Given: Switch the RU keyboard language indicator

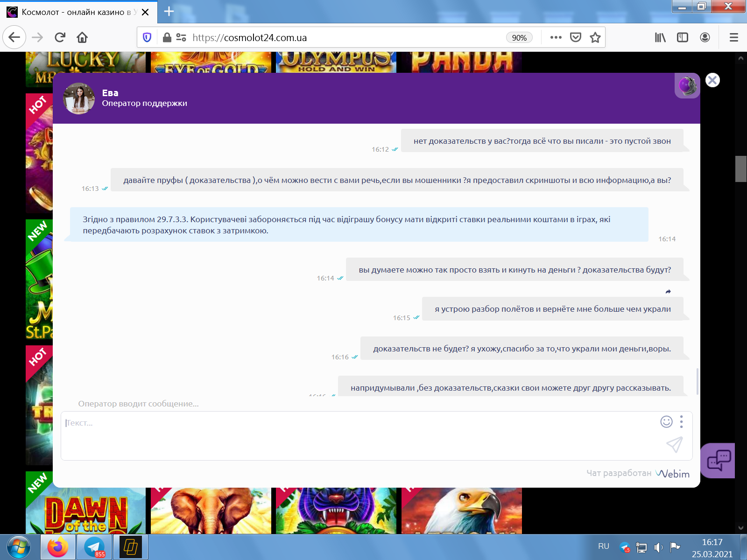Looking at the screenshot, I should [603, 546].
